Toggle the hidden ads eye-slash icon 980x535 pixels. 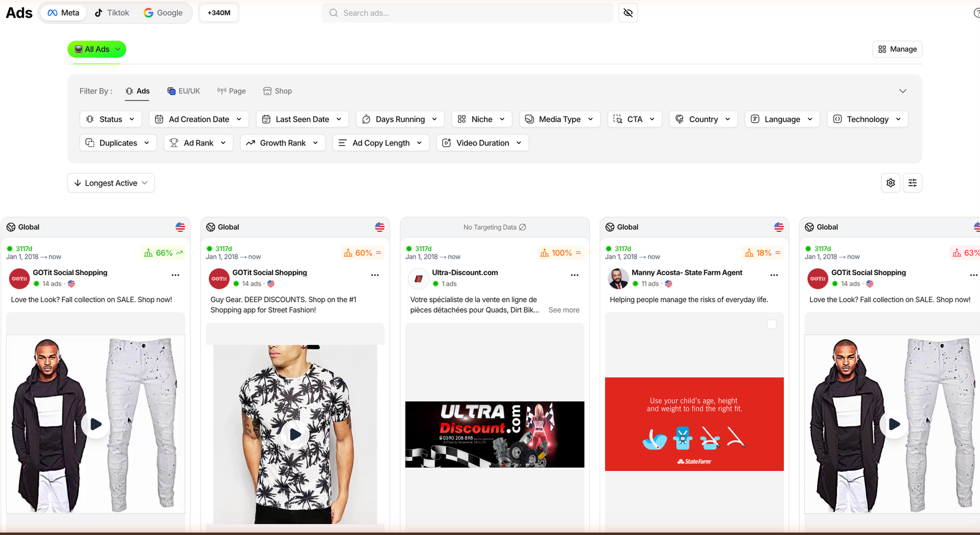pyautogui.click(x=628, y=13)
